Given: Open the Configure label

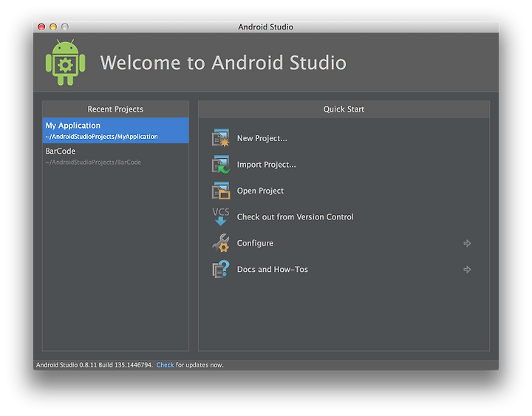Looking at the screenshot, I should pos(255,243).
